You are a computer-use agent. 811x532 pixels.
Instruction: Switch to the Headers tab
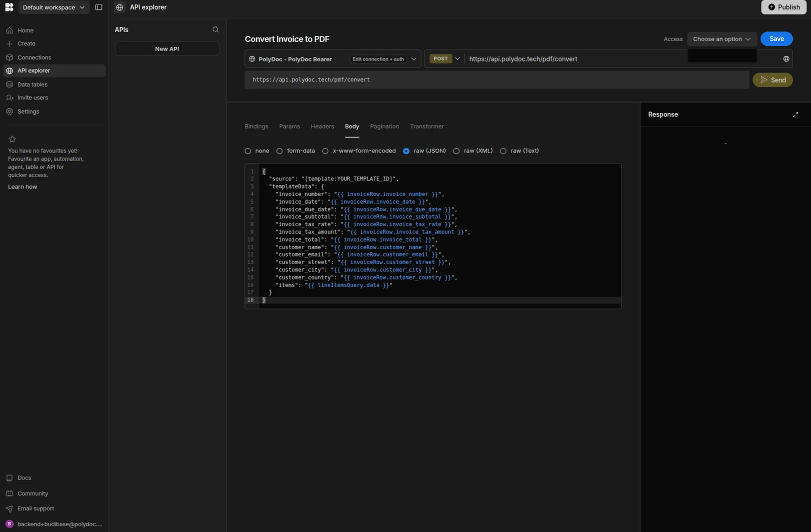tap(322, 126)
